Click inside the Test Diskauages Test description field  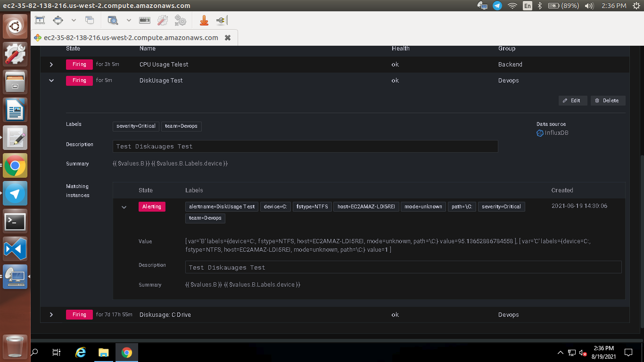(305, 146)
